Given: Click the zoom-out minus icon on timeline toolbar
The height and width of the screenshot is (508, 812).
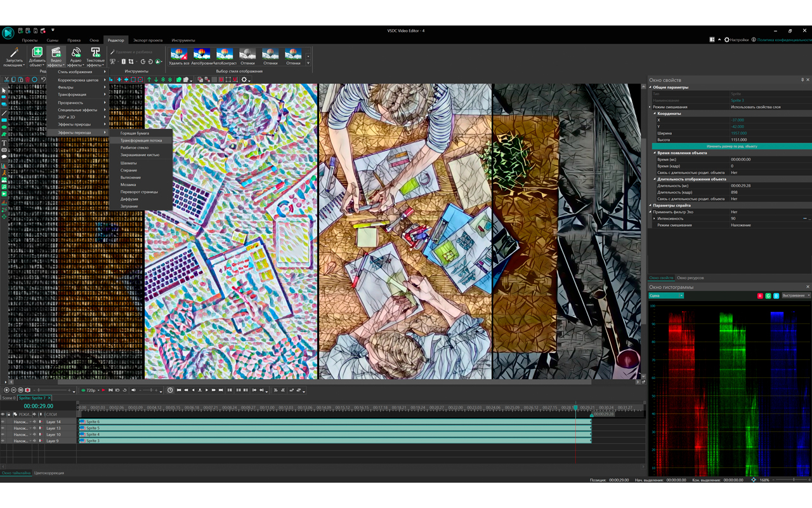Looking at the screenshot, I should pyautogui.click(x=14, y=390).
